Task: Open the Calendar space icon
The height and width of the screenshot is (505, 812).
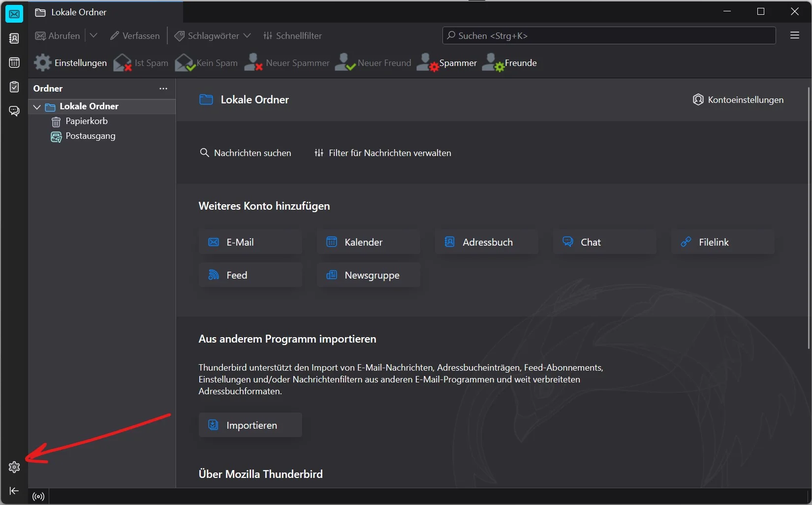Action: [14, 63]
